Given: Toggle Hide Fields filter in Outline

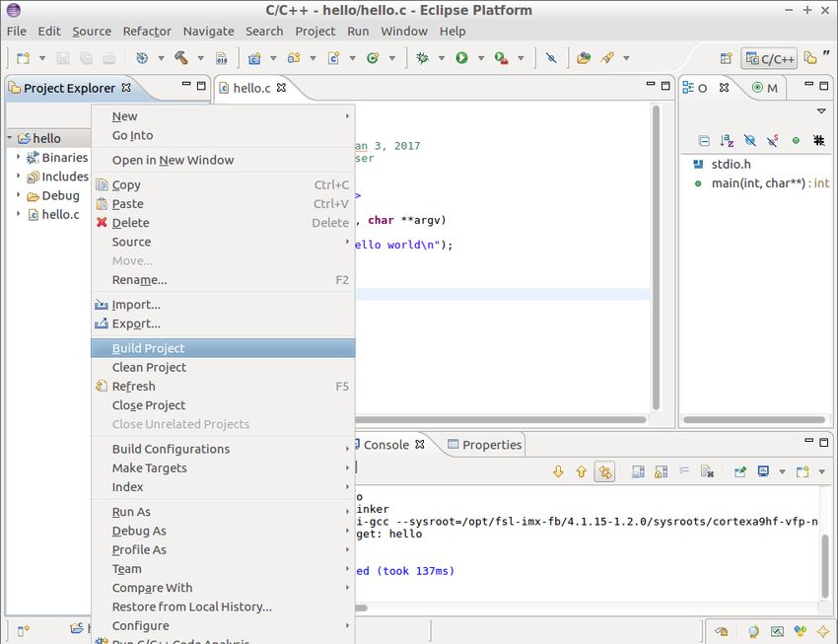Looking at the screenshot, I should tap(750, 141).
